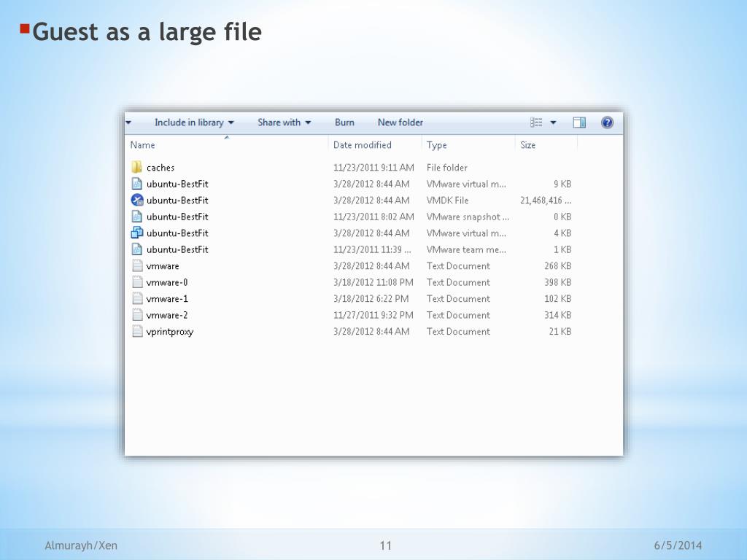The image size is (747, 560).
Task: Click the 21 KB size value
Action: pyautogui.click(x=560, y=332)
